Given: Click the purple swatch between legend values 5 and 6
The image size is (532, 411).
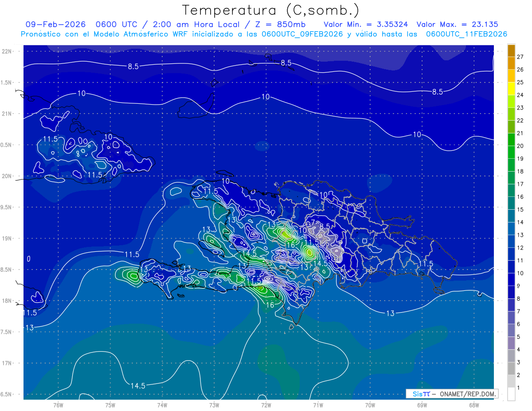Looking at the screenshot, I should [x=511, y=330].
